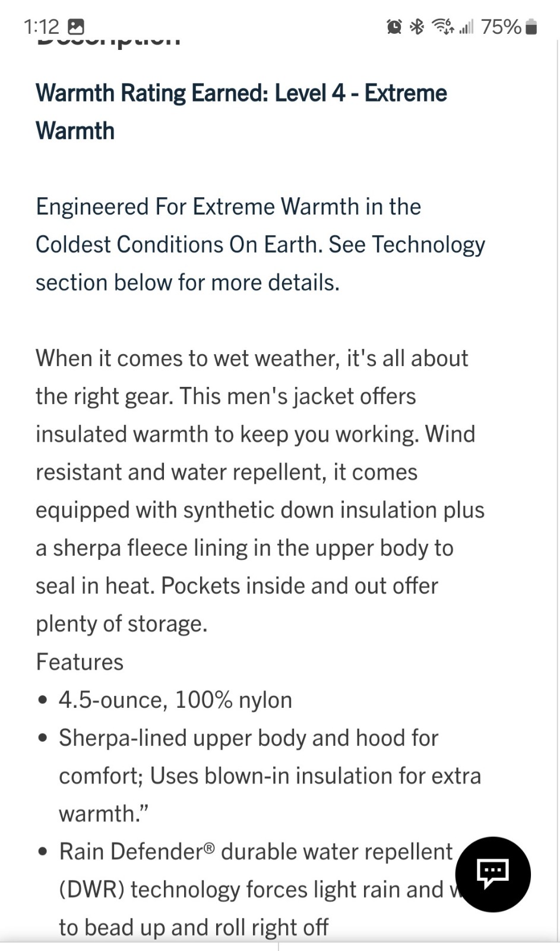Select the '4.5-ounce, 100% nylon' bullet
Screen dimensions: 560x951
click(x=175, y=700)
